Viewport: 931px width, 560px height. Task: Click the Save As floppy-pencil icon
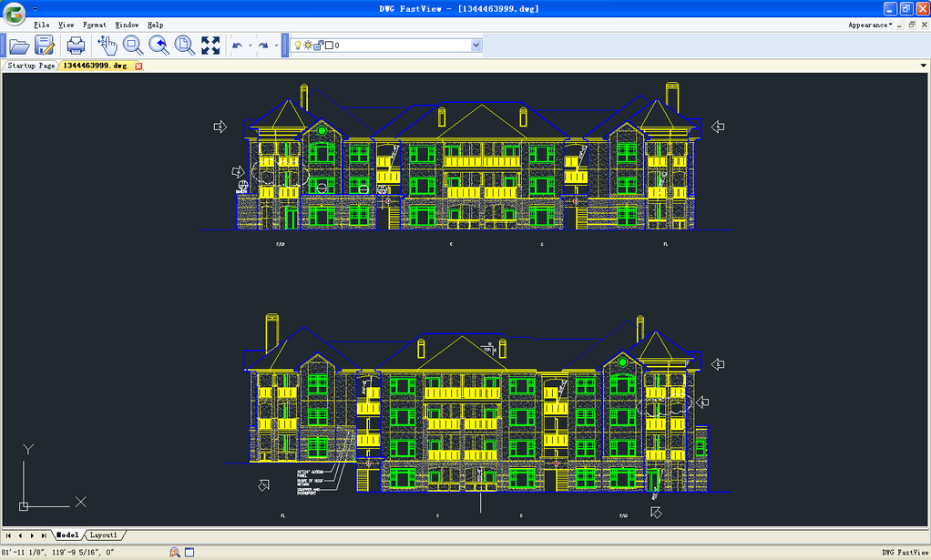coord(45,46)
